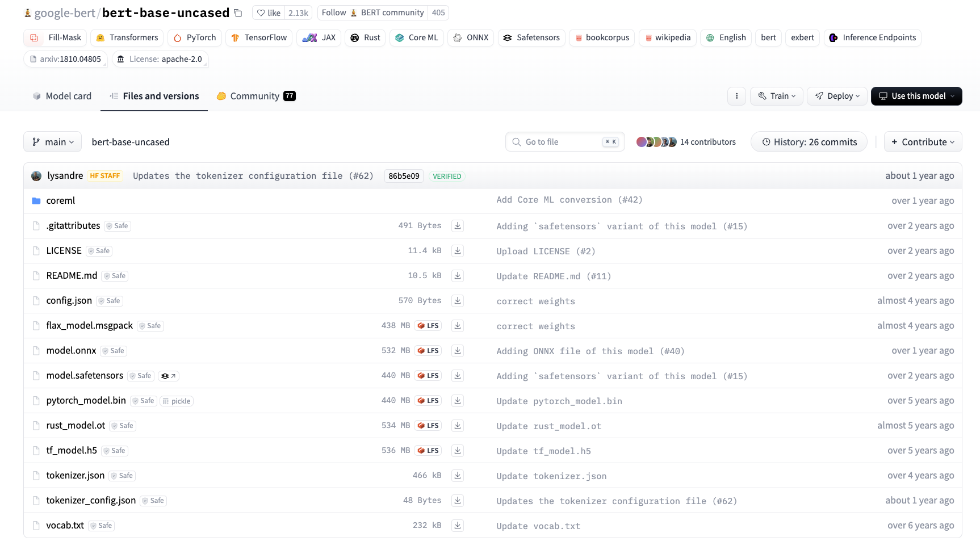Select the PyTorch tag

pyautogui.click(x=195, y=37)
